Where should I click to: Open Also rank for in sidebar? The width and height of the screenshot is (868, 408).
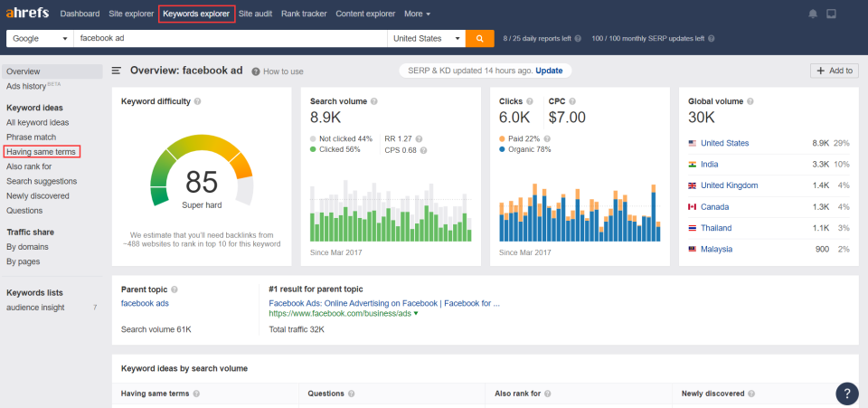[29, 166]
